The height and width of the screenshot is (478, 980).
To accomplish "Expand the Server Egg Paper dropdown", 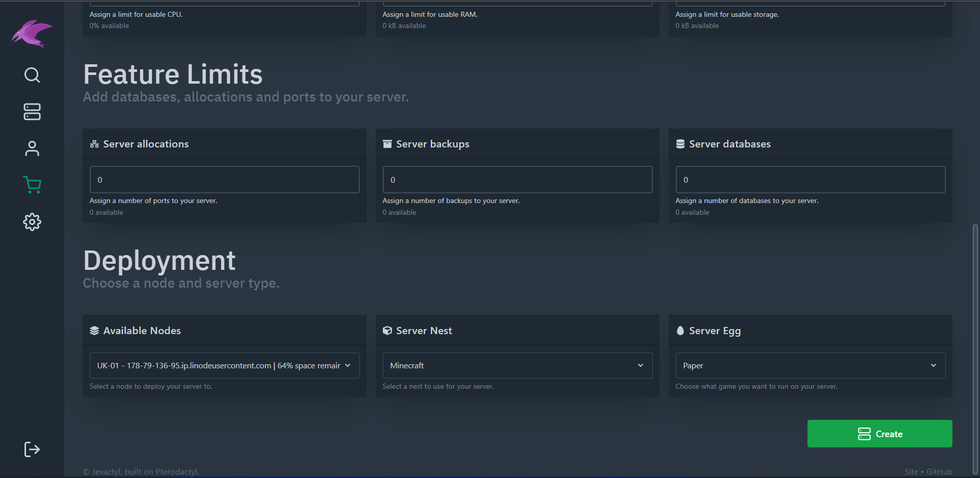I will click(x=810, y=366).
